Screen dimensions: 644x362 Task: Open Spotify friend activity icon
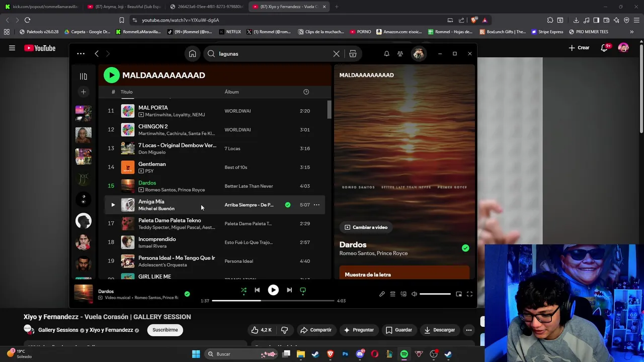tap(400, 54)
